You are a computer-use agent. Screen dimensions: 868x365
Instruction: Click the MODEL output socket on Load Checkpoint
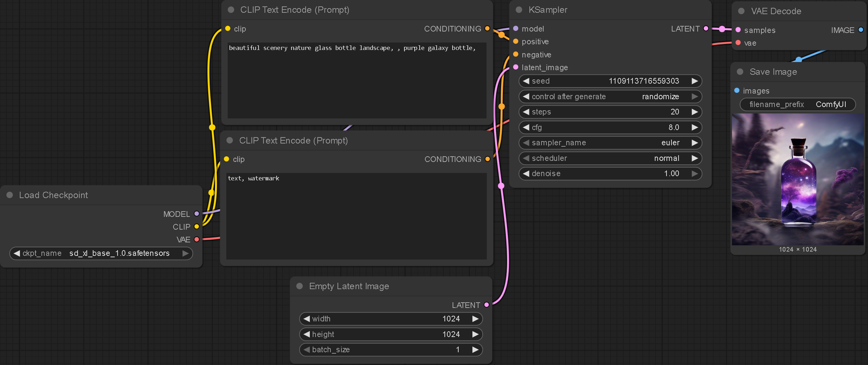click(197, 214)
